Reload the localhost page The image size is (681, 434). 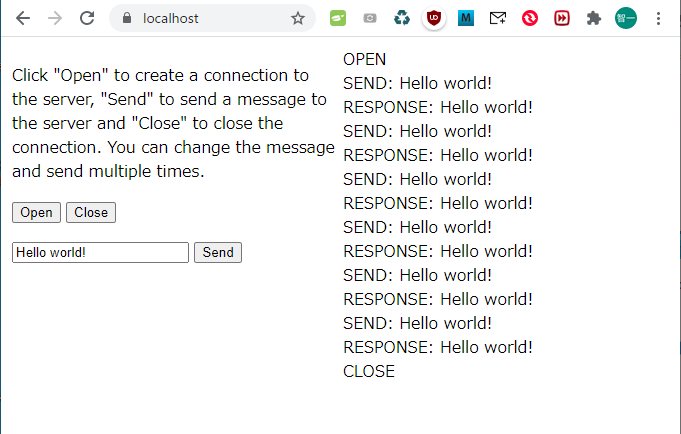(87, 18)
